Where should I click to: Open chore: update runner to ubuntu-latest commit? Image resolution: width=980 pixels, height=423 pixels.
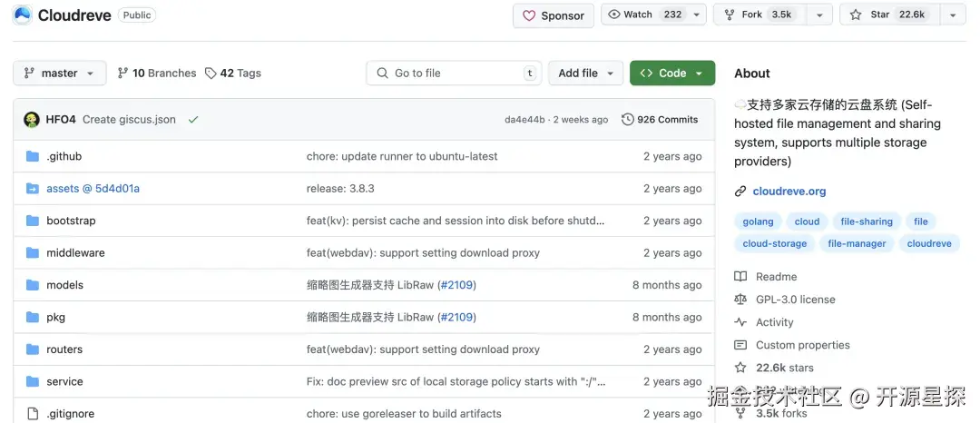tap(402, 156)
